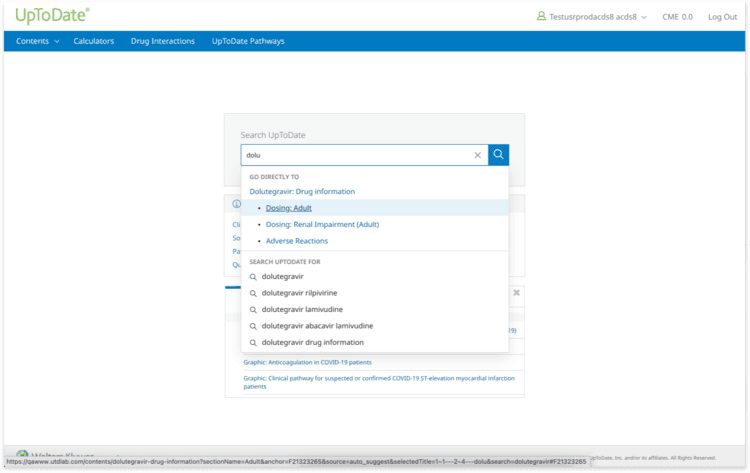Open the Calculators menu item
The width and height of the screenshot is (750, 473).
click(x=94, y=41)
